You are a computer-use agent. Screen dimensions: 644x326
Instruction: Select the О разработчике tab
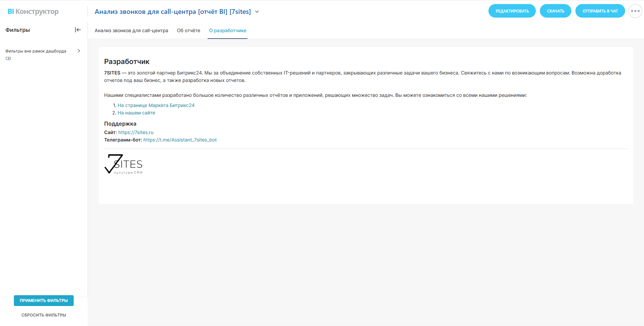pyautogui.click(x=228, y=30)
